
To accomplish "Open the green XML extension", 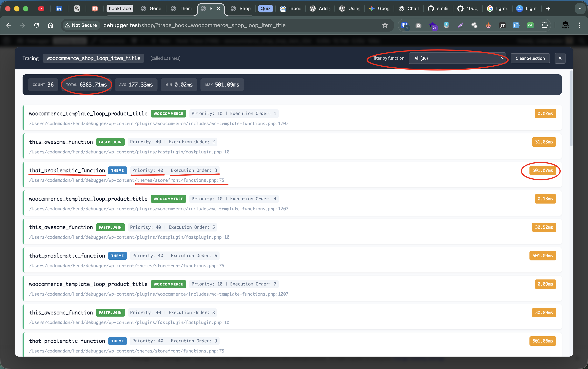I will (530, 25).
